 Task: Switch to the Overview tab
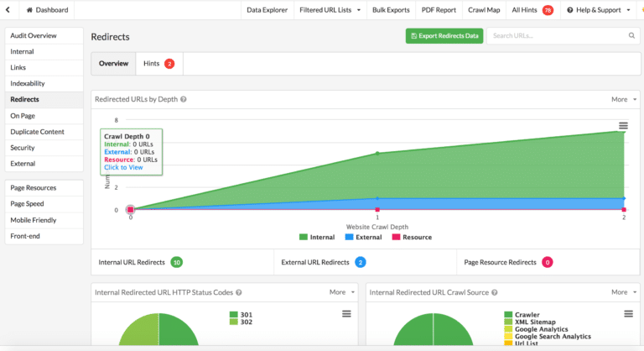click(113, 63)
